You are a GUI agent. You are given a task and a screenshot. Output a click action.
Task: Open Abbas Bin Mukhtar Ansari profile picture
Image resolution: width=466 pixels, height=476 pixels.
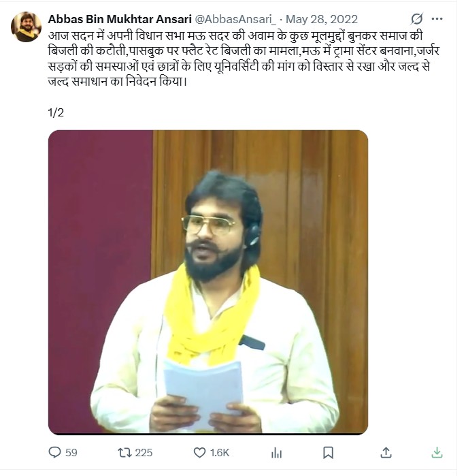click(x=26, y=27)
